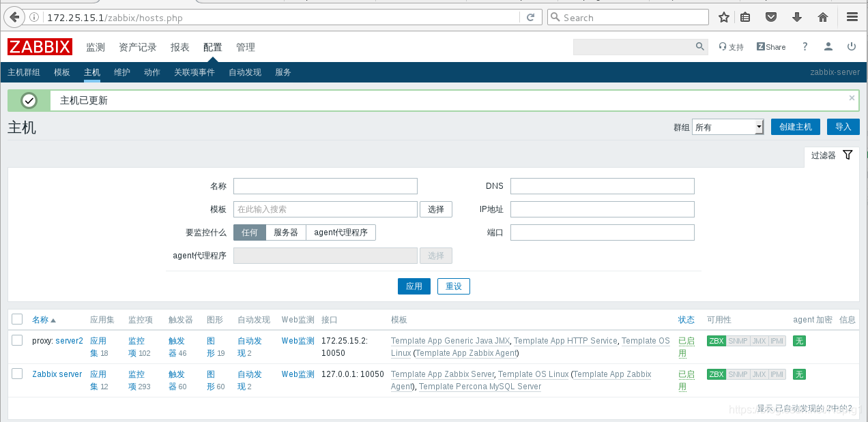Switch to the 主机群组 submenu
This screenshot has width=868, height=422.
24,72
